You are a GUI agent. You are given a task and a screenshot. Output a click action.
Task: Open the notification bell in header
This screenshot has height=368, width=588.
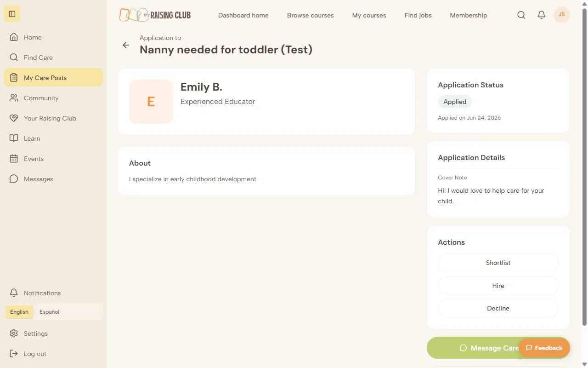542,15
